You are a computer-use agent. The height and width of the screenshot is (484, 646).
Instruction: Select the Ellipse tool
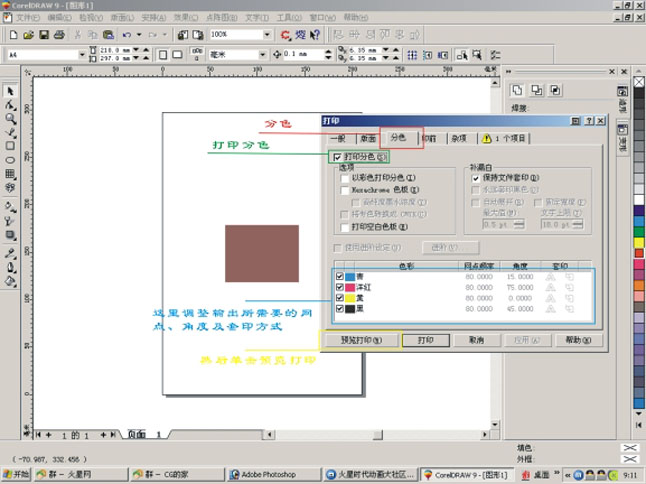pyautogui.click(x=10, y=160)
